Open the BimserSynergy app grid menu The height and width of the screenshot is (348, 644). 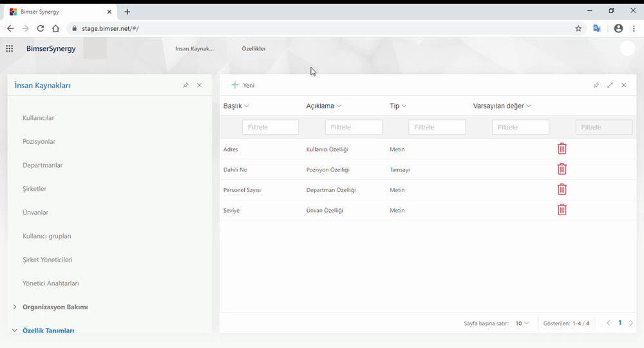10,49
